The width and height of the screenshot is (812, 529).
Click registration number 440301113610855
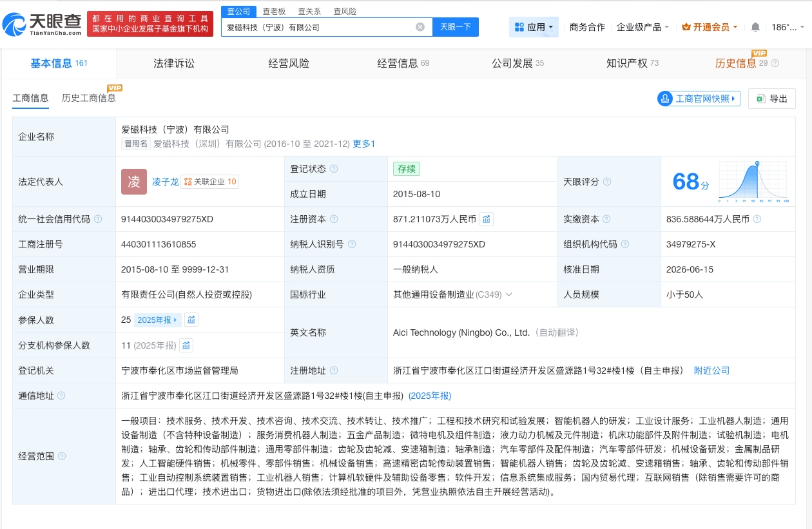coord(159,244)
